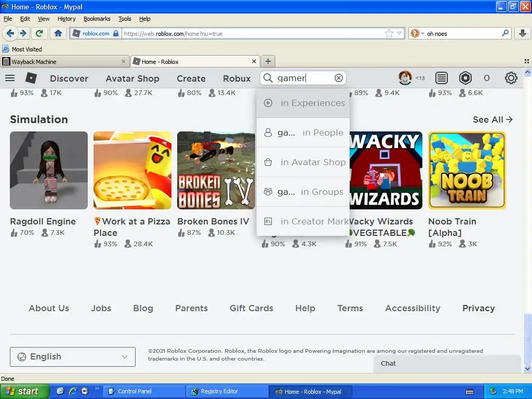Search gamer in Groups
Image resolution: width=532 pixels, height=399 pixels.
pos(303,192)
